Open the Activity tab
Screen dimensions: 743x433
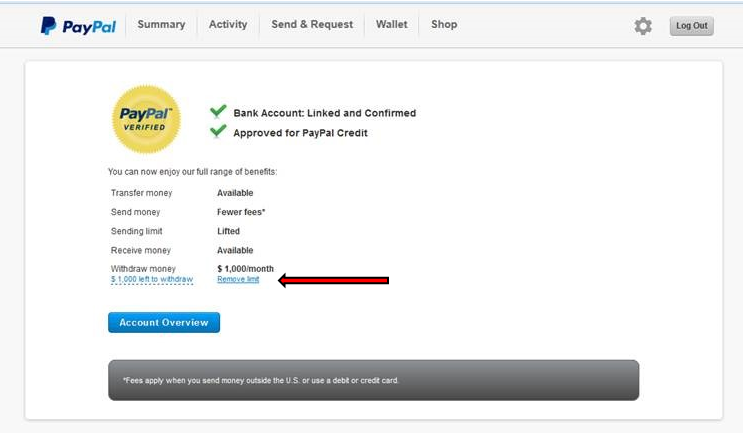(228, 25)
